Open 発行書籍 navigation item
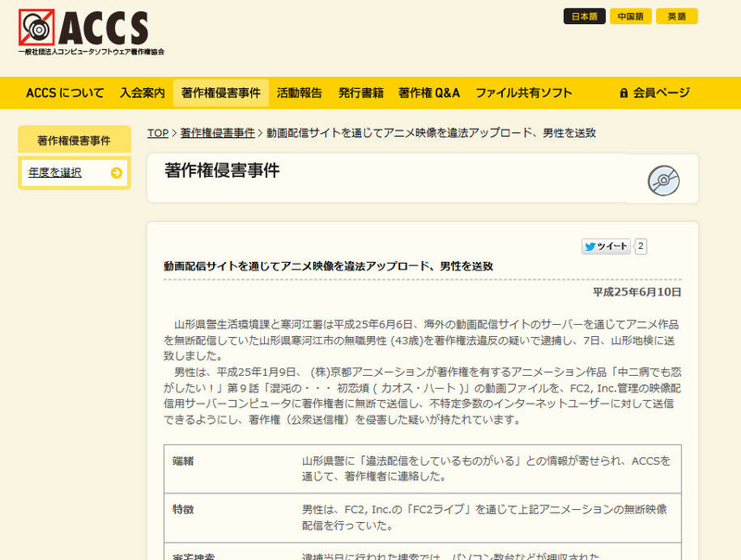741x560 pixels. click(x=360, y=93)
